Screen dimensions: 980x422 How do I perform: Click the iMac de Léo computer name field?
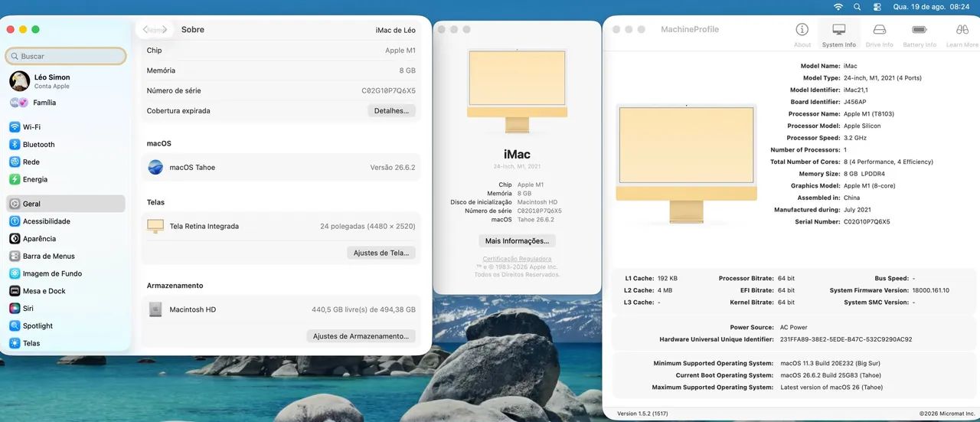(395, 30)
